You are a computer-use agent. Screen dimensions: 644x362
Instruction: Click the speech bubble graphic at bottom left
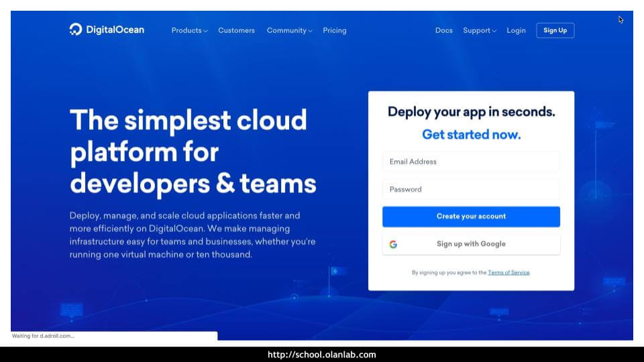pyautogui.click(x=71, y=310)
